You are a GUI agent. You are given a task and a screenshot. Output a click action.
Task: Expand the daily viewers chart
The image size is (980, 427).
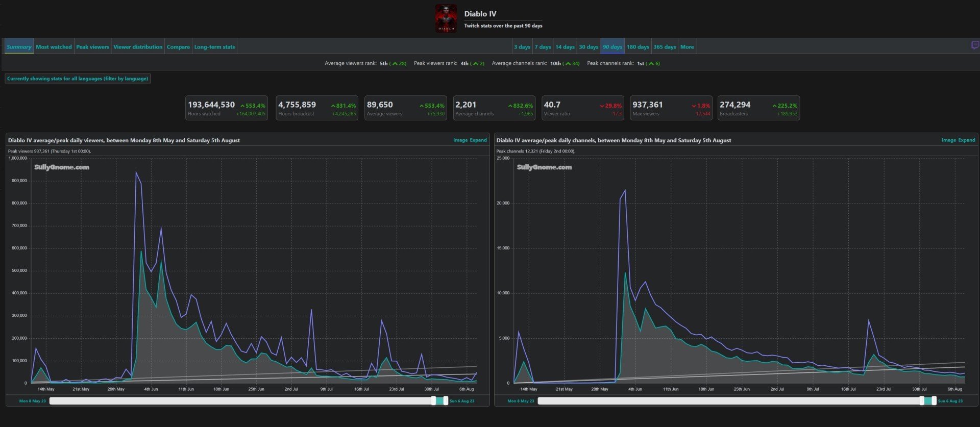pyautogui.click(x=478, y=140)
